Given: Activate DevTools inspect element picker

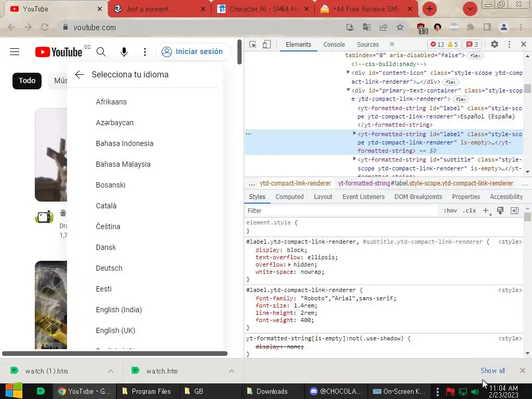Looking at the screenshot, I should pos(253,45).
